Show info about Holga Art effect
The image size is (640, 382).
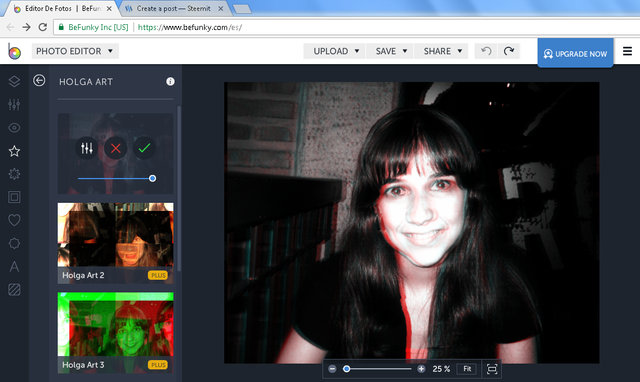pyautogui.click(x=170, y=82)
